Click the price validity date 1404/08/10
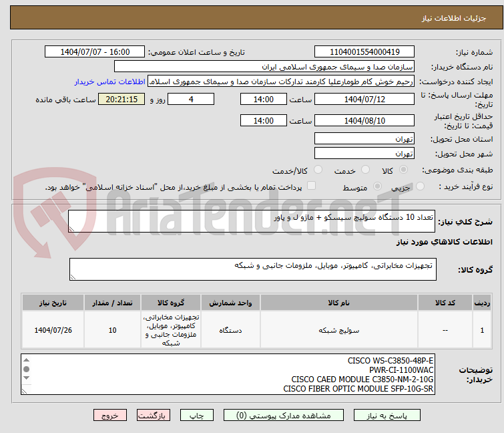 (x=364, y=120)
